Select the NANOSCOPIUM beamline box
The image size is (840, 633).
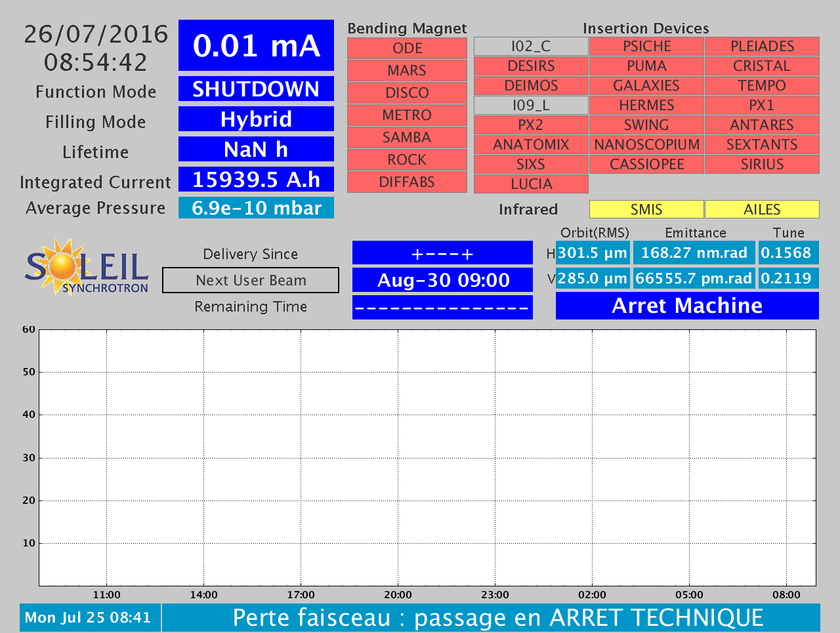[x=646, y=145]
